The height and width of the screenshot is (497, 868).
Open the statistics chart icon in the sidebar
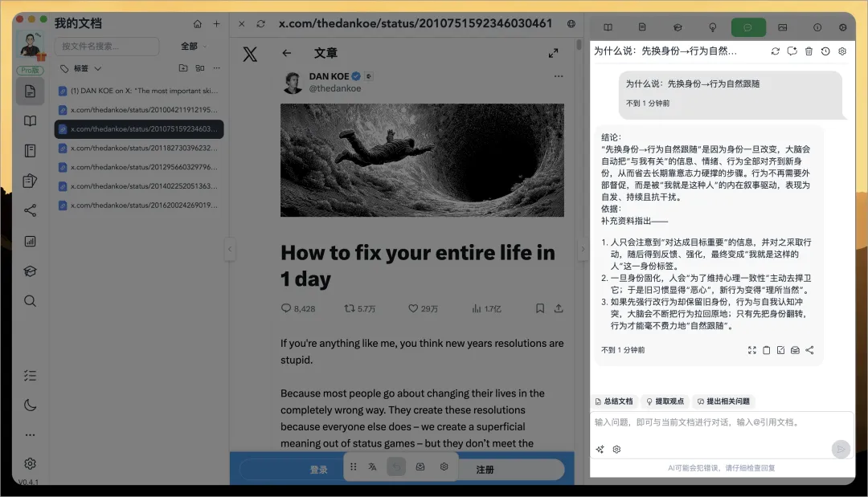tap(30, 240)
